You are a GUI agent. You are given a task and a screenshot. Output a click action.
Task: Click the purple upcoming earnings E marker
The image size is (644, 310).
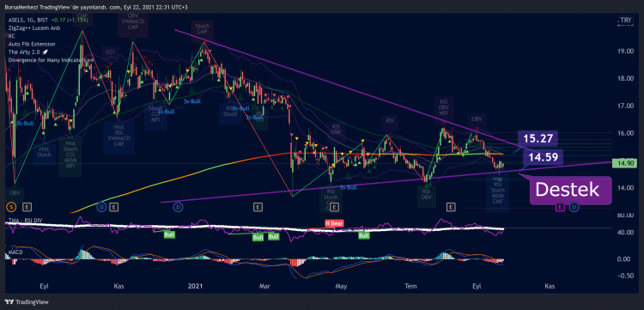[560, 207]
